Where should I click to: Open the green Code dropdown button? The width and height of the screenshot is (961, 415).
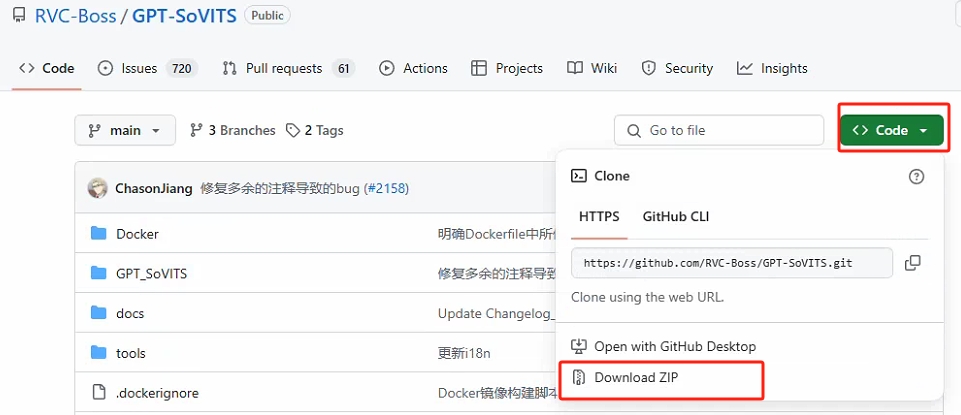tap(892, 130)
